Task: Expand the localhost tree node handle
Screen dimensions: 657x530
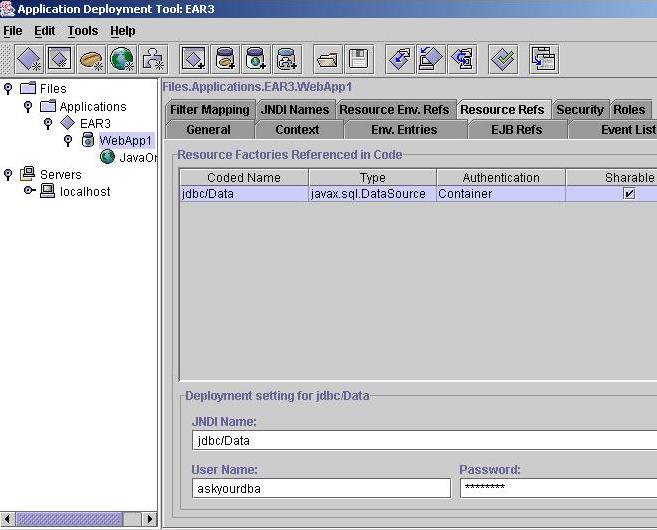Action: [x=29, y=191]
